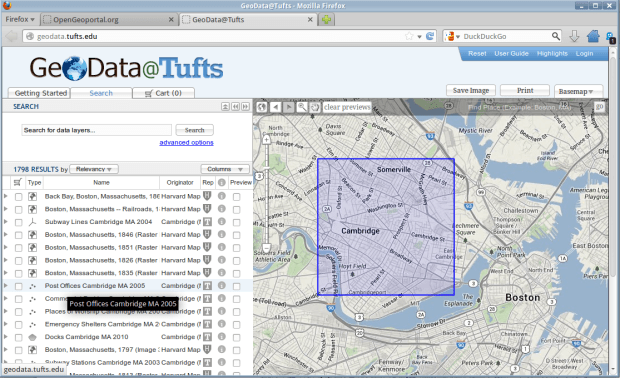Go to next map extent arrow
The image size is (620, 378).
(289, 107)
